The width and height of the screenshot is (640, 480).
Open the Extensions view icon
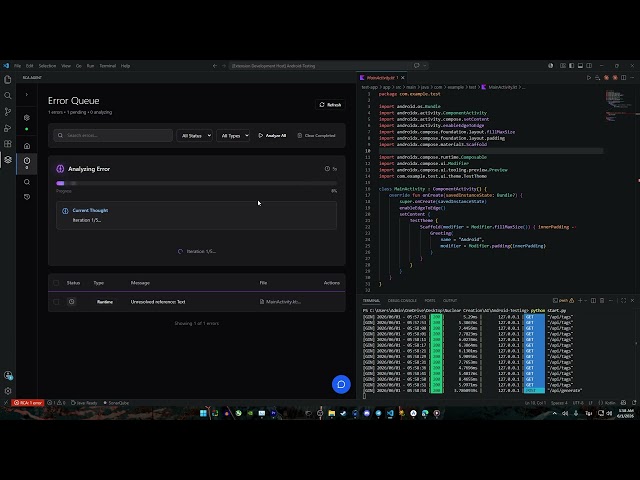coord(8,144)
